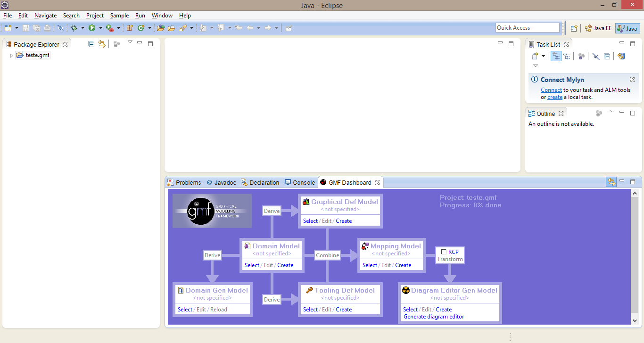
Task: Click Select under Domain Model
Action: coord(252,265)
